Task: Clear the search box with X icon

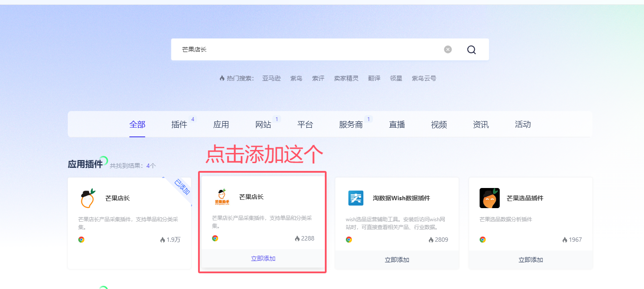Action: pyautogui.click(x=448, y=49)
